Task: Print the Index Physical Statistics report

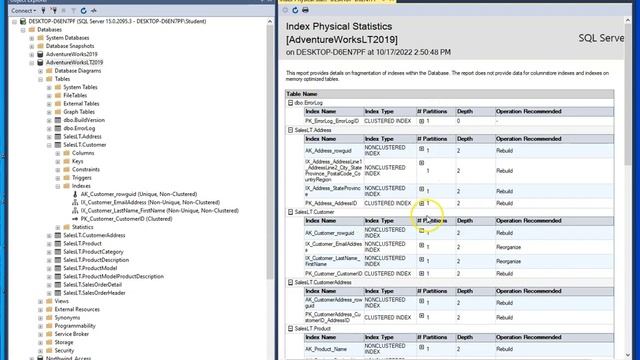Action: click(x=305, y=10)
